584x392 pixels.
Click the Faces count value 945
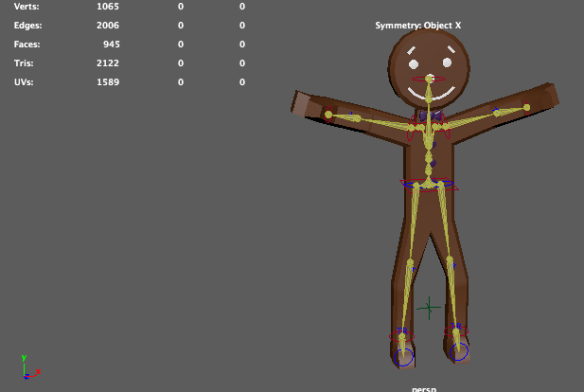(112, 45)
